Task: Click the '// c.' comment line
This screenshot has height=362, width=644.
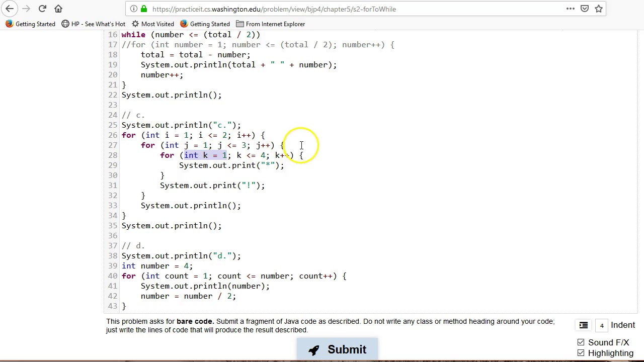Action: click(x=133, y=115)
